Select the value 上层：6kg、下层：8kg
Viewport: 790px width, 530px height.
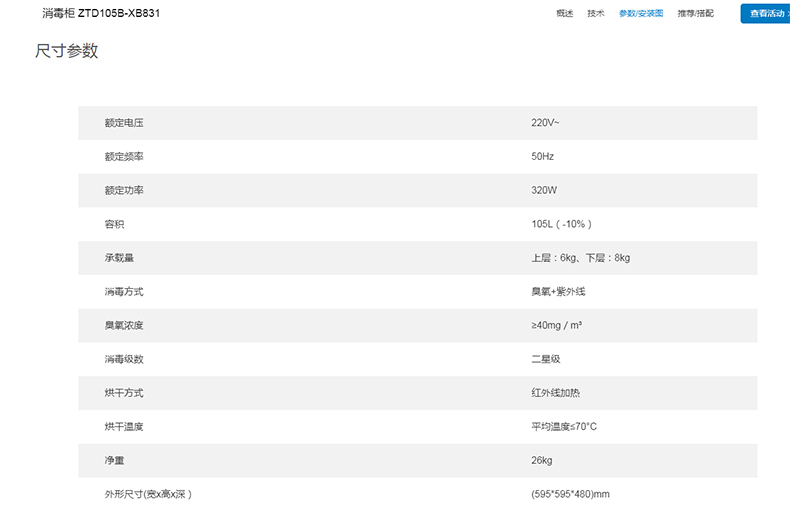tap(580, 258)
